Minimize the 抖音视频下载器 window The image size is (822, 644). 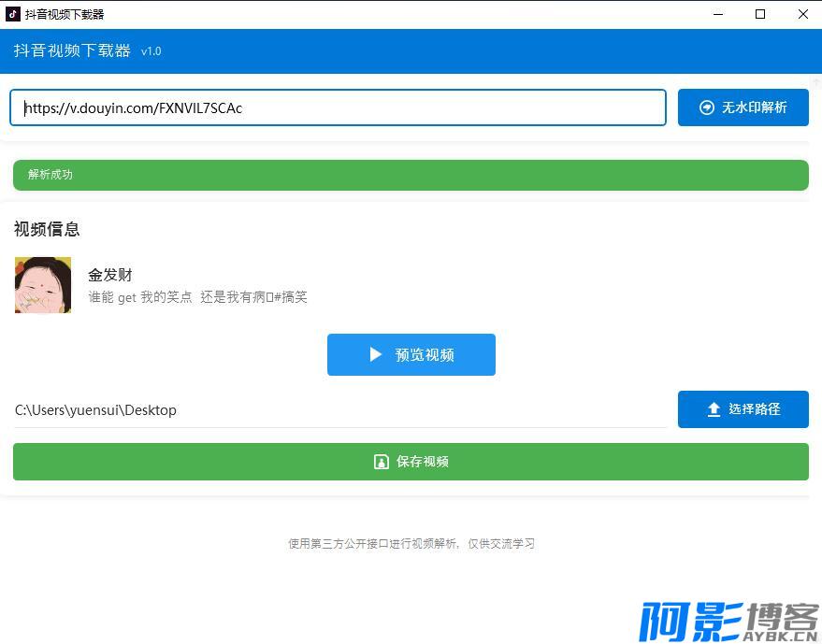pos(718,14)
